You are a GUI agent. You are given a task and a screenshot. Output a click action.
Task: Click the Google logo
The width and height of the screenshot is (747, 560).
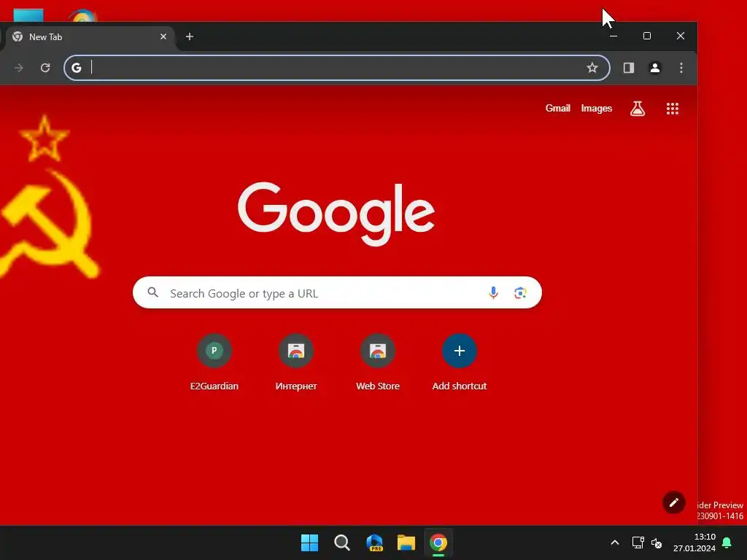pyautogui.click(x=336, y=214)
